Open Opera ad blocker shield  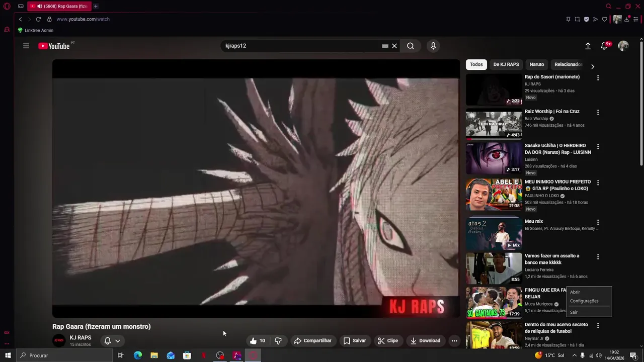point(586,19)
